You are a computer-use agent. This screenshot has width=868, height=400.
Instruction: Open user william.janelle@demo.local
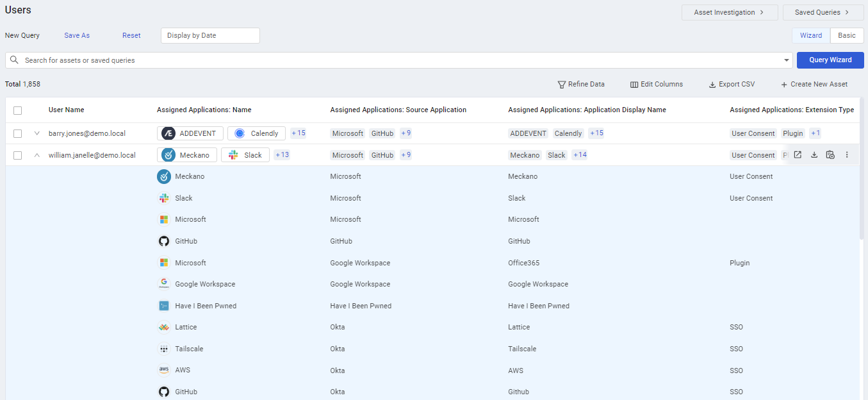(92, 155)
